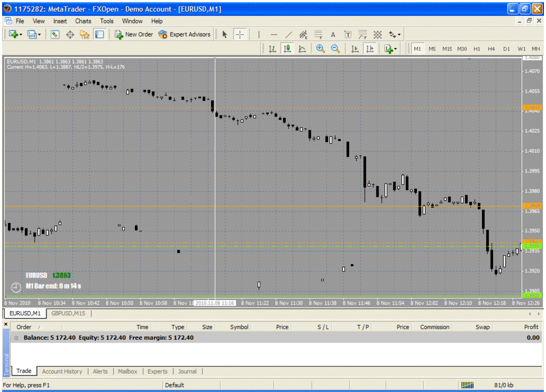Toggle chart shift button
This screenshot has height=392, width=546.
(x=369, y=49)
